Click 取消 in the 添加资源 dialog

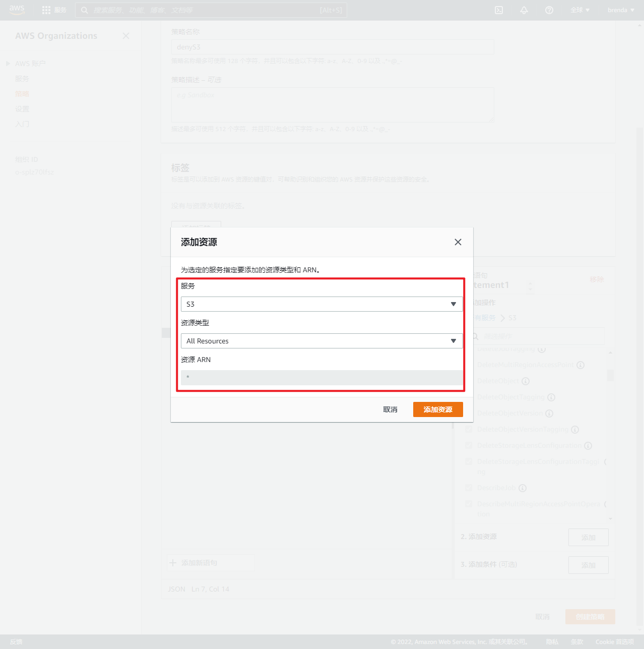click(x=390, y=409)
